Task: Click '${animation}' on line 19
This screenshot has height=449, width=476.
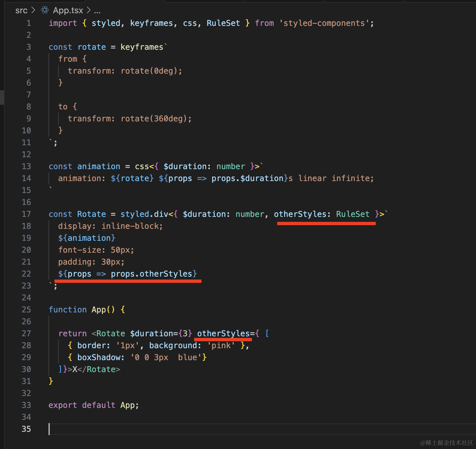Action: (x=87, y=238)
